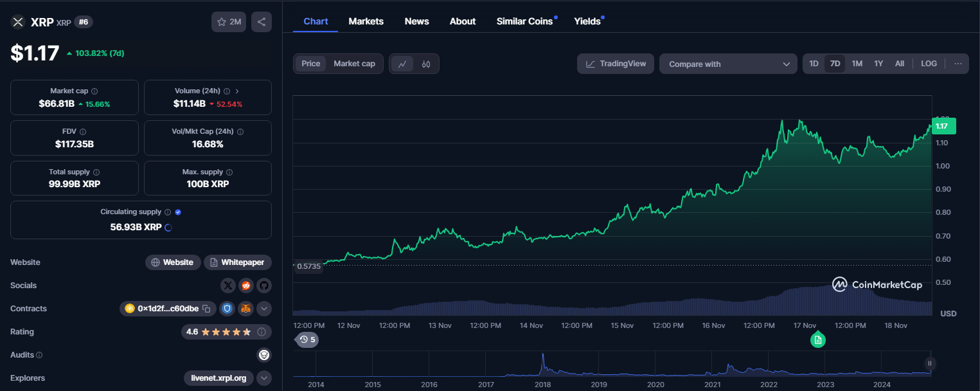
Task: Expand the Explorers list chevron
Action: coord(264,378)
